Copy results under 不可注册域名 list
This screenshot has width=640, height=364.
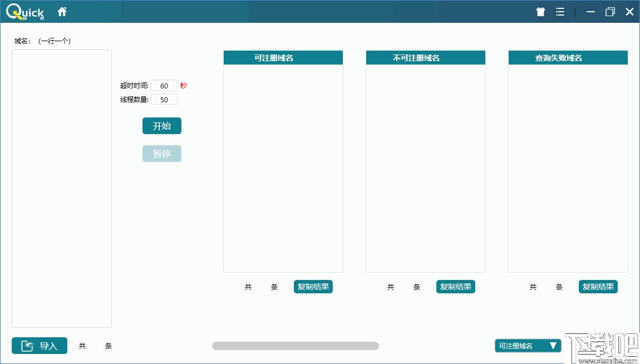pyautogui.click(x=455, y=287)
